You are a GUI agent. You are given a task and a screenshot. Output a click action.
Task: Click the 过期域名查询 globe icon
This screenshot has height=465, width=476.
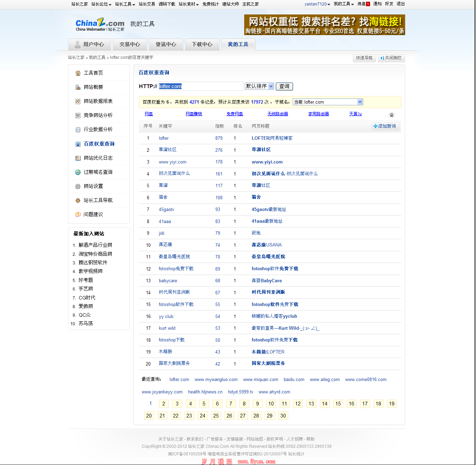click(x=78, y=172)
